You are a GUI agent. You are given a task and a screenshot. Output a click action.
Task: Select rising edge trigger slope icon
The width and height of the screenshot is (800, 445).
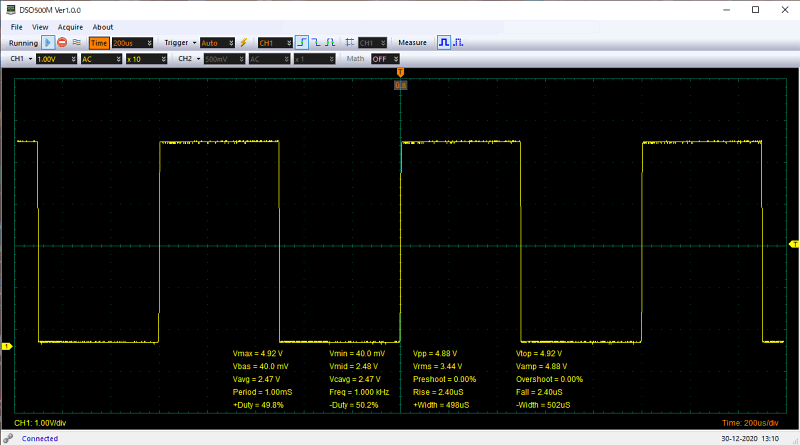(301, 43)
